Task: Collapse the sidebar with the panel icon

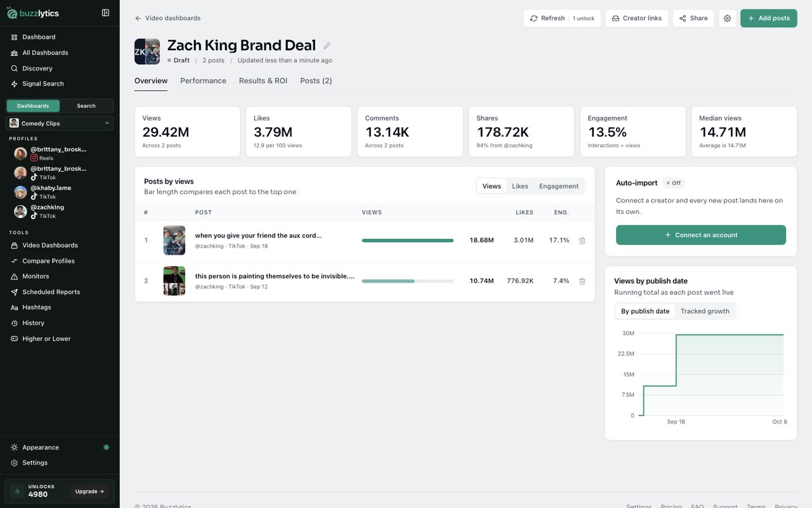Action: [105, 13]
